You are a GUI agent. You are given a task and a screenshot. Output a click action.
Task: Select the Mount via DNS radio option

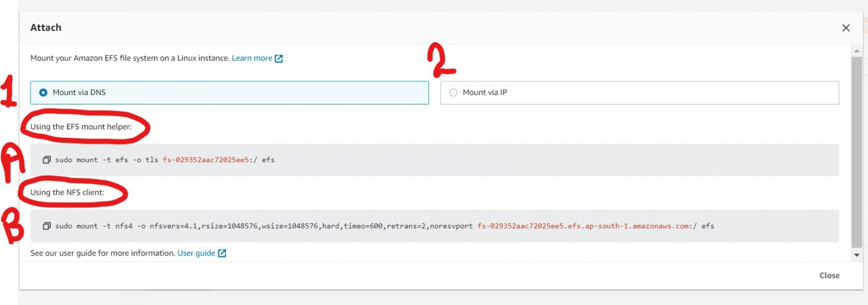coord(229,93)
